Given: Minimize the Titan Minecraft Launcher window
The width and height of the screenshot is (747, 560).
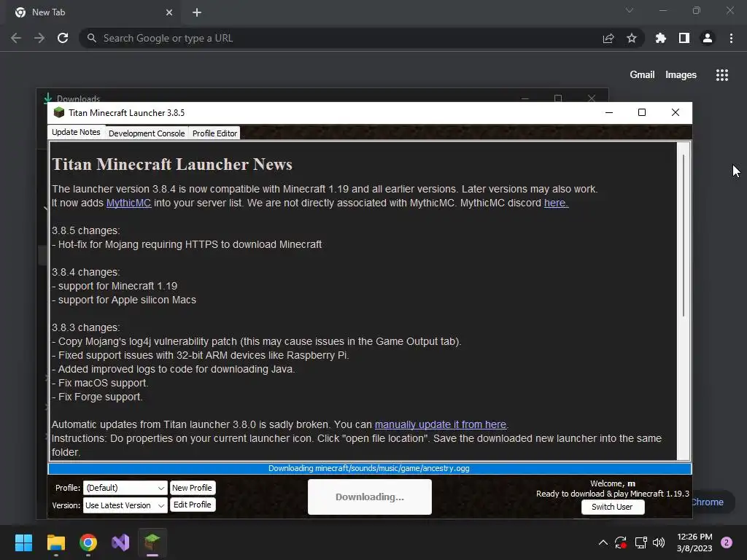Looking at the screenshot, I should pyautogui.click(x=609, y=112).
